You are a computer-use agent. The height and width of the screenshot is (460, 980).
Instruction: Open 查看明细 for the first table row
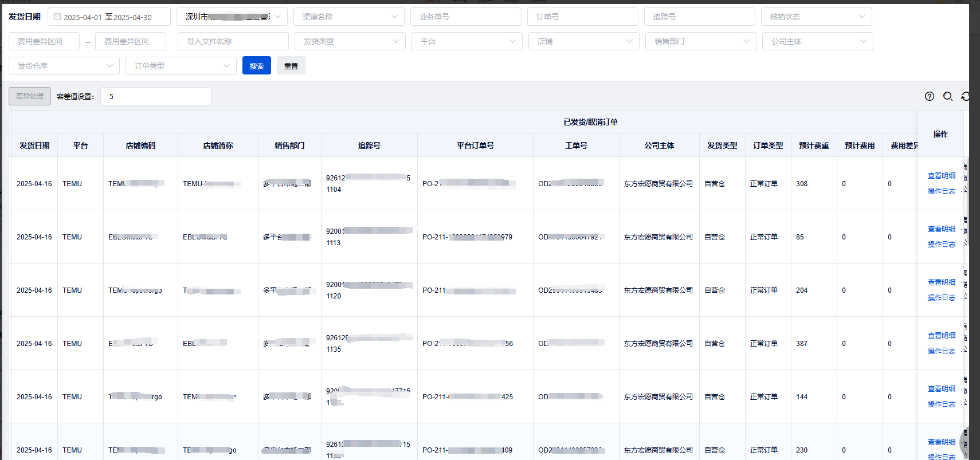tap(941, 176)
